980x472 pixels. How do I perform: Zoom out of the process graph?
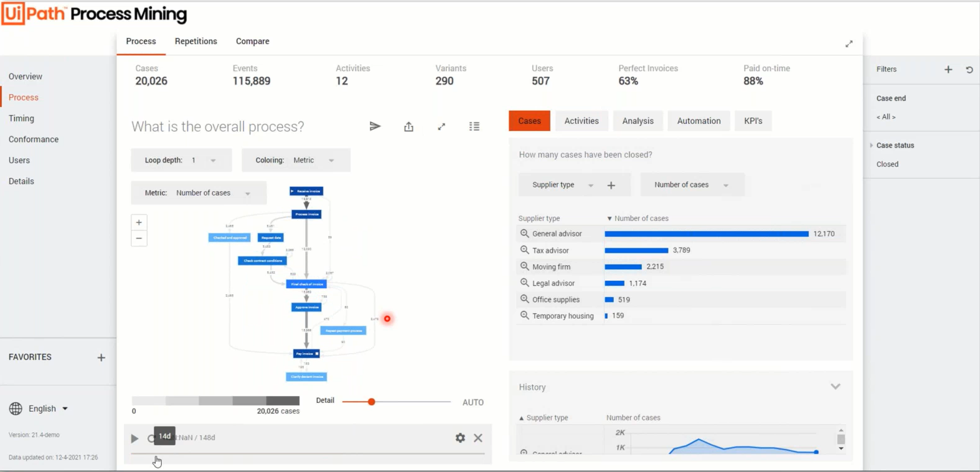(139, 238)
